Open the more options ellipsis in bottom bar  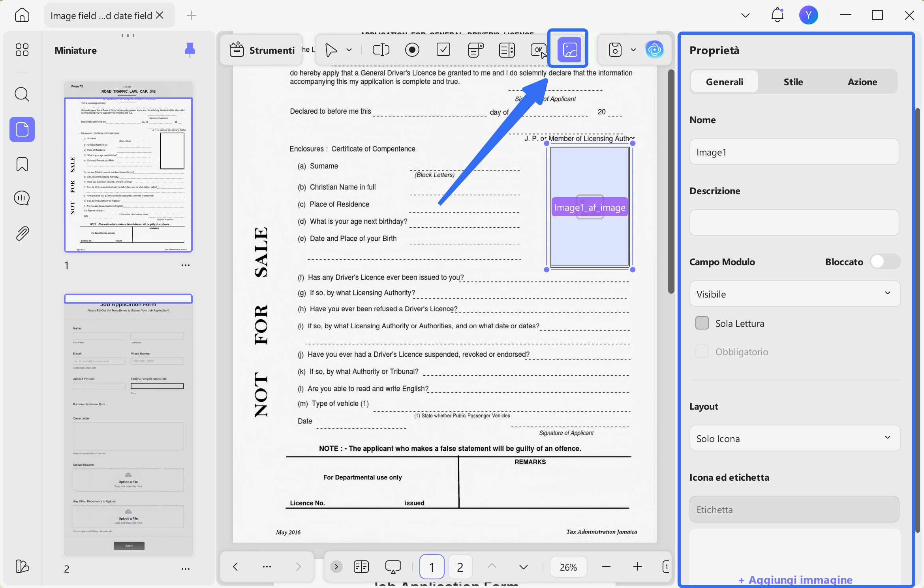tap(267, 567)
